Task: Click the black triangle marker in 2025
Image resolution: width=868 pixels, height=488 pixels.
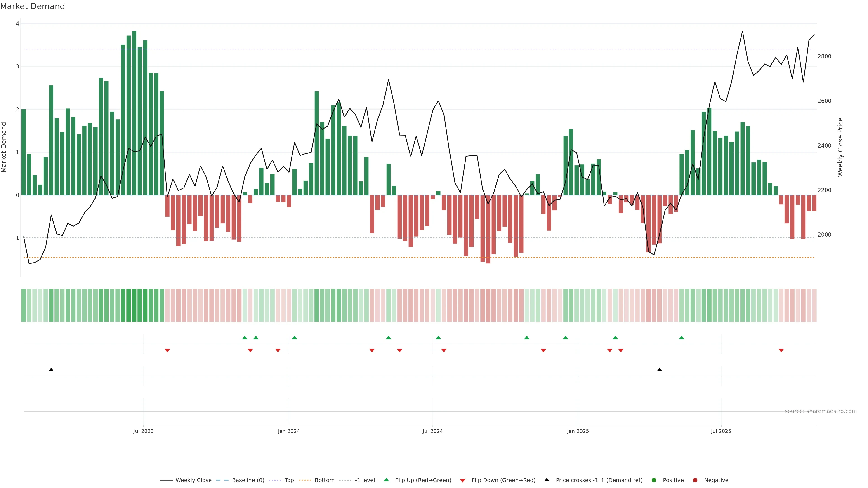Action: [x=659, y=370]
